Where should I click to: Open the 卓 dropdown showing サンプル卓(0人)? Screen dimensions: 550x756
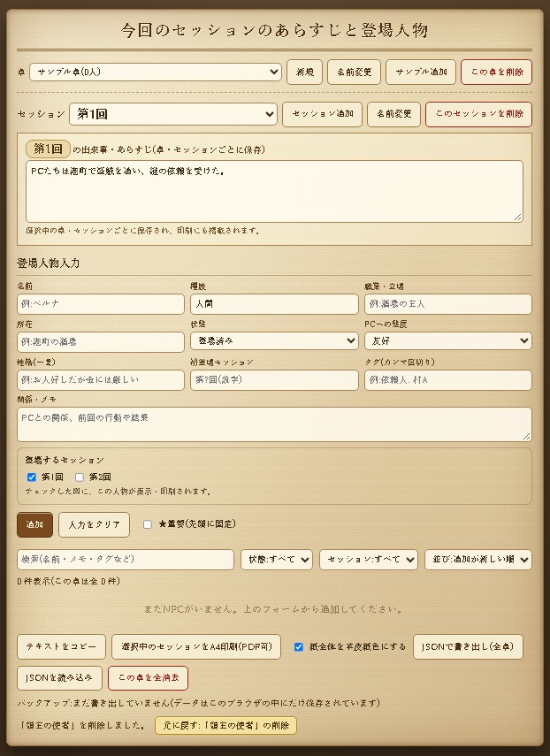click(x=156, y=73)
